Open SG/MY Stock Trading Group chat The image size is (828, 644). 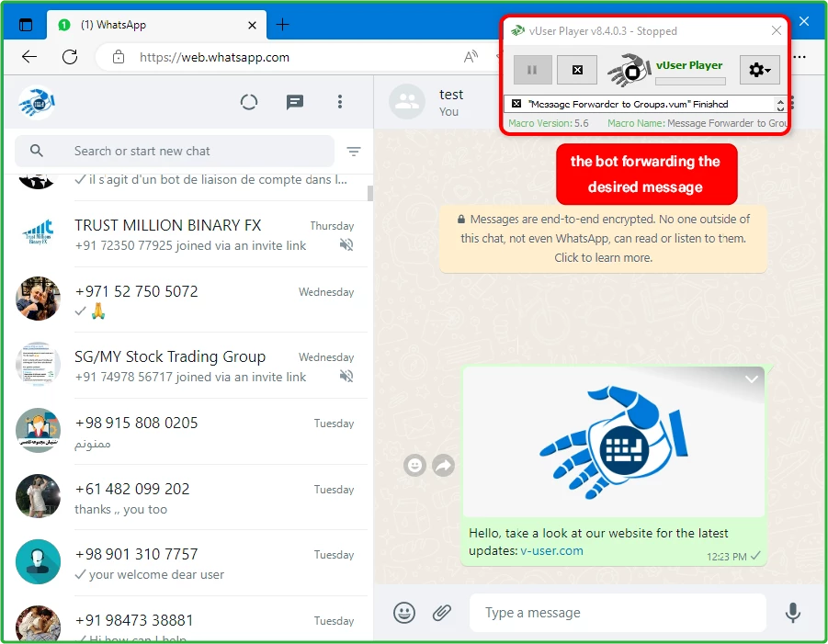[x=186, y=366]
